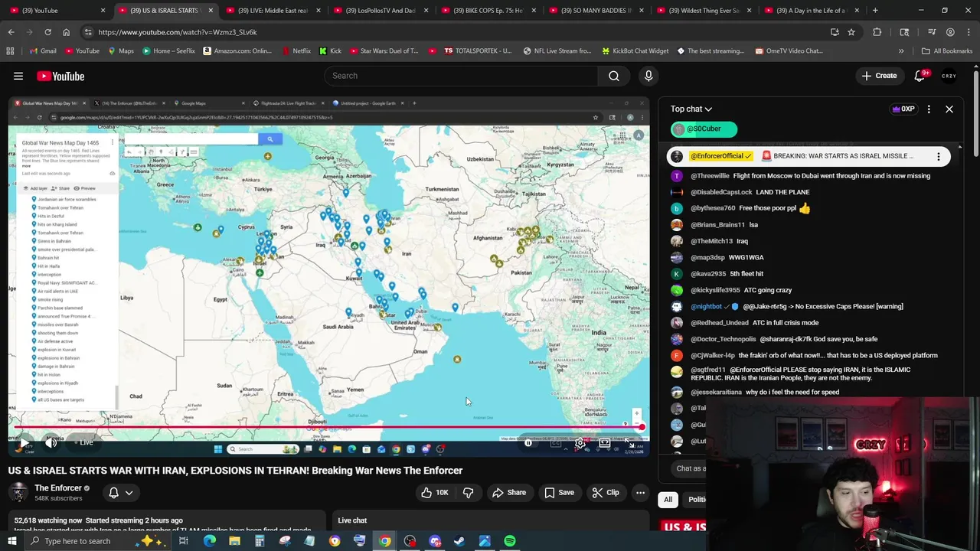This screenshot has width=980, height=551.
Task: Show hidden bookmarks with the double chevron
Action: [x=901, y=51]
